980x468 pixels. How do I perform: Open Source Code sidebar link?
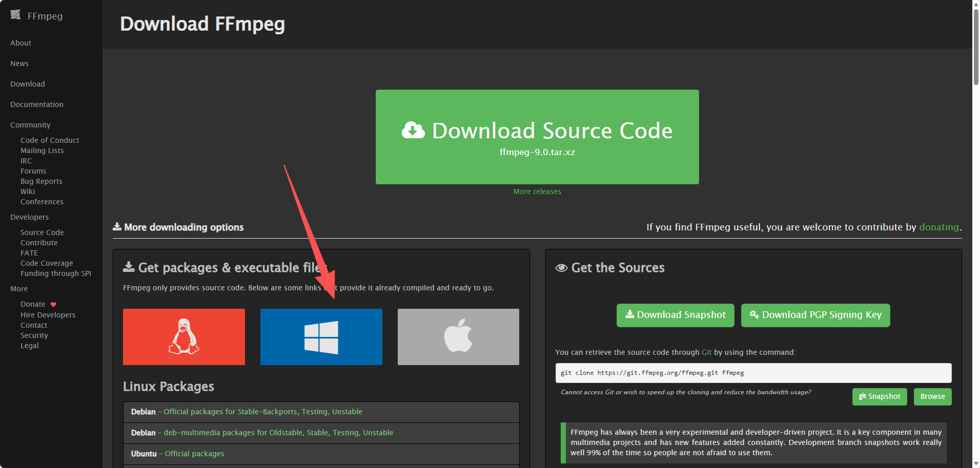42,232
